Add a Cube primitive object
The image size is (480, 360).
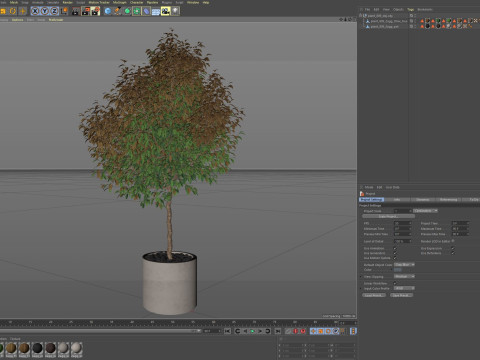coord(108,11)
